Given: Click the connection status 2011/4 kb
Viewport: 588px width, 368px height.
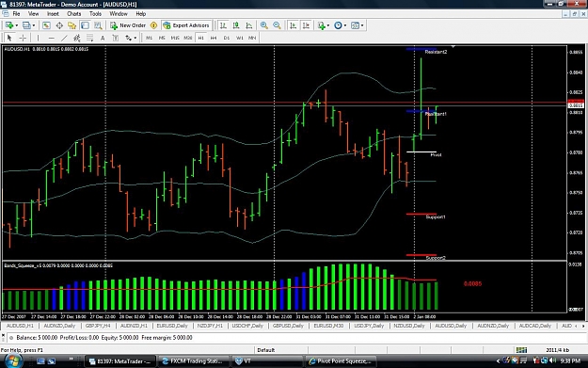Looking at the screenshot, I should coord(557,350).
